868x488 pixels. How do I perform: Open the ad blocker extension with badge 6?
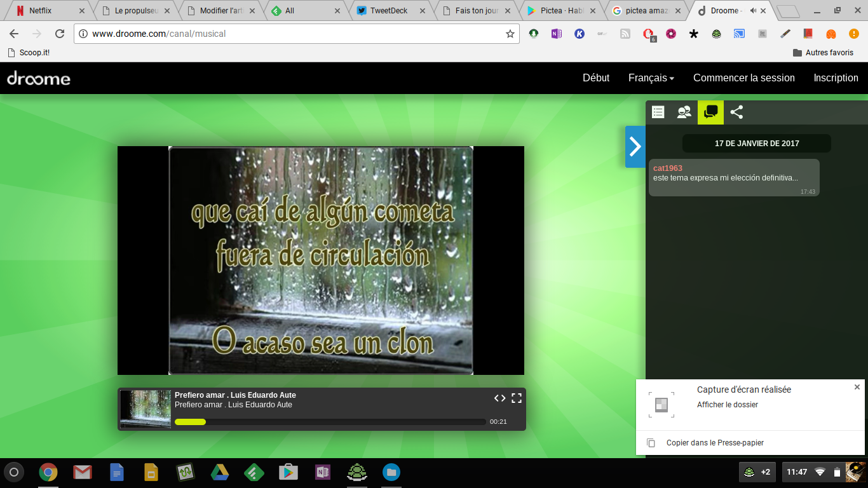(x=648, y=34)
